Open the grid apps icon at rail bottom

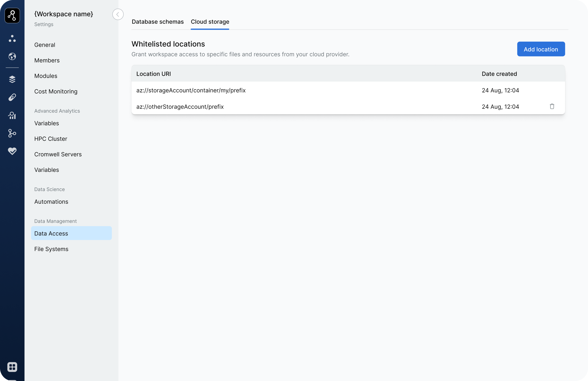[12, 367]
